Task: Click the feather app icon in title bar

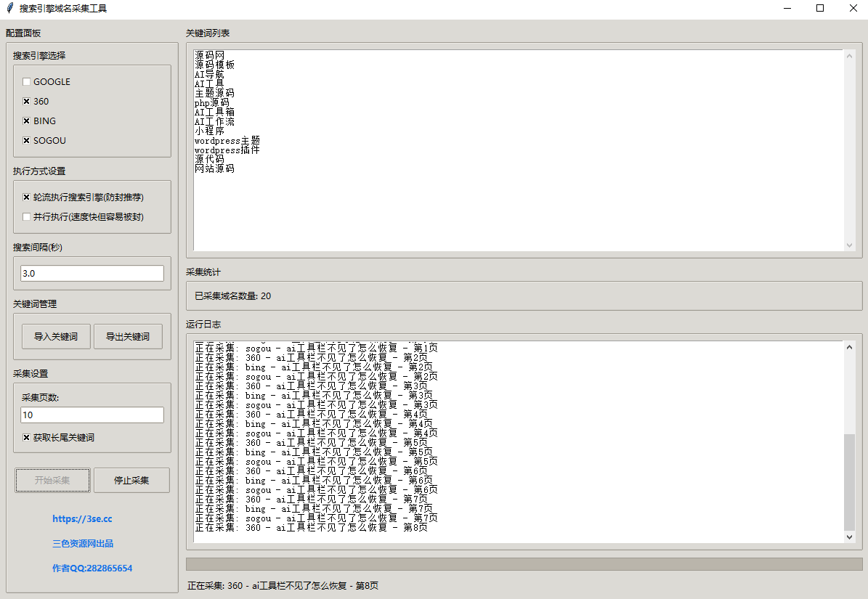Action: (9, 9)
